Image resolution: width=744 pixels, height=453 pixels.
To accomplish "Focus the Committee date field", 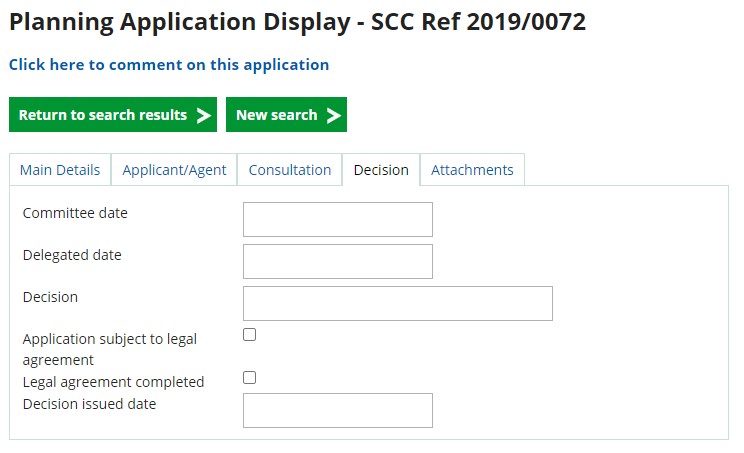I will pyautogui.click(x=338, y=220).
